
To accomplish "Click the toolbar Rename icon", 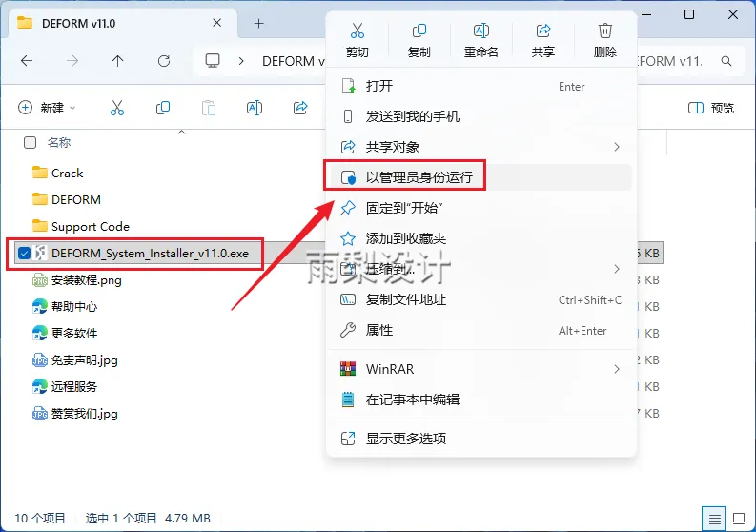I will pos(255,108).
